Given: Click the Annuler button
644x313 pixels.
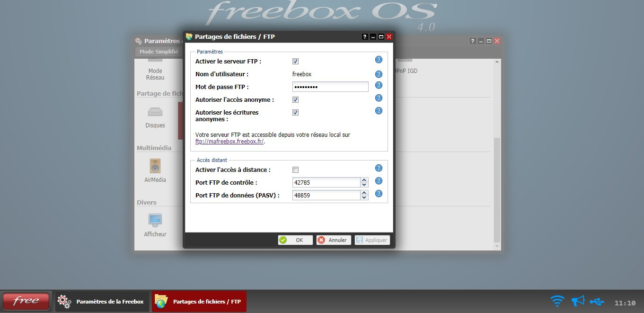Looking at the screenshot, I should (x=334, y=240).
